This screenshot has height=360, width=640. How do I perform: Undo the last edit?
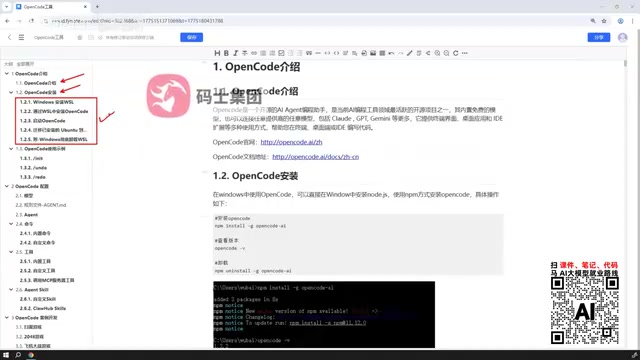pyautogui.click(x=391, y=53)
